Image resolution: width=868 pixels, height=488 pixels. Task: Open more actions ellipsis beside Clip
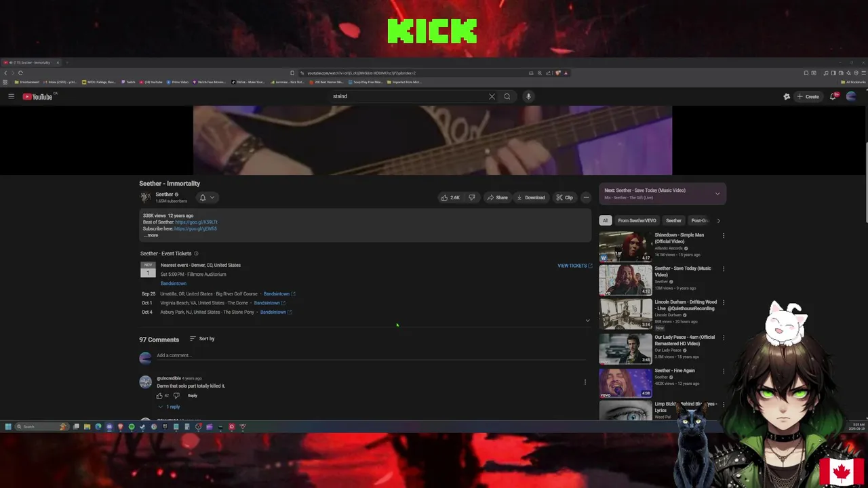pos(586,197)
